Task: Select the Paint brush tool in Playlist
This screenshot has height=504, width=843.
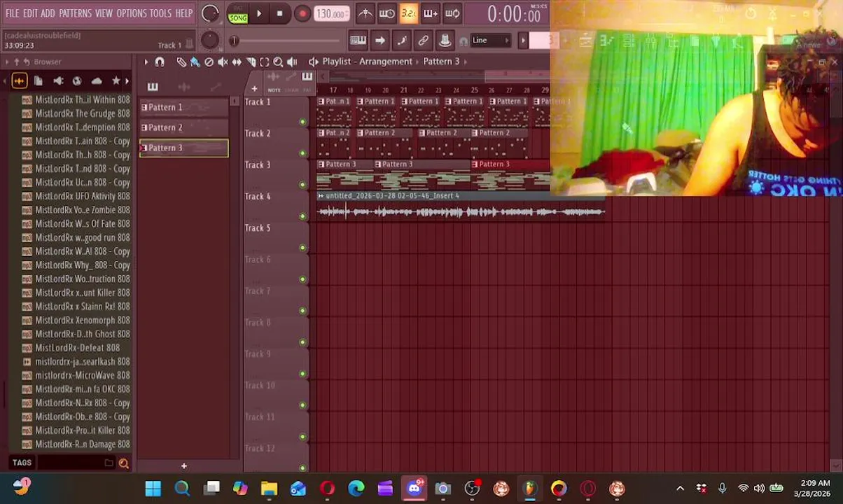Action: (195, 62)
